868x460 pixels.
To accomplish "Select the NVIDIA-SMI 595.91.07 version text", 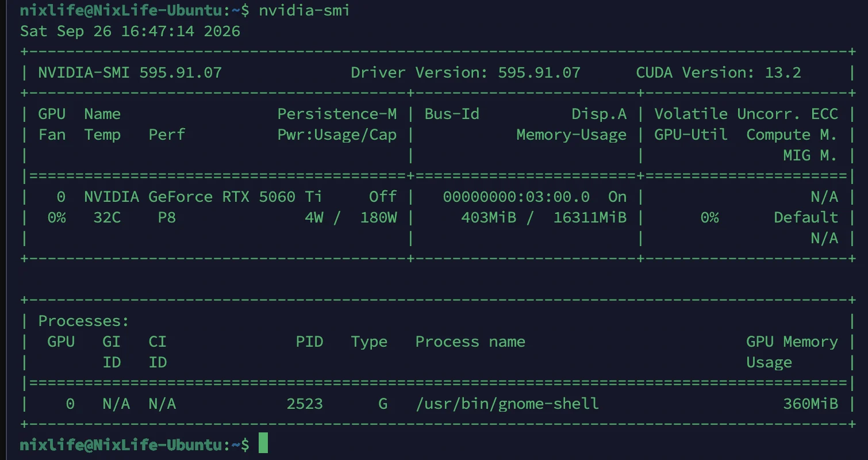I will pos(130,72).
